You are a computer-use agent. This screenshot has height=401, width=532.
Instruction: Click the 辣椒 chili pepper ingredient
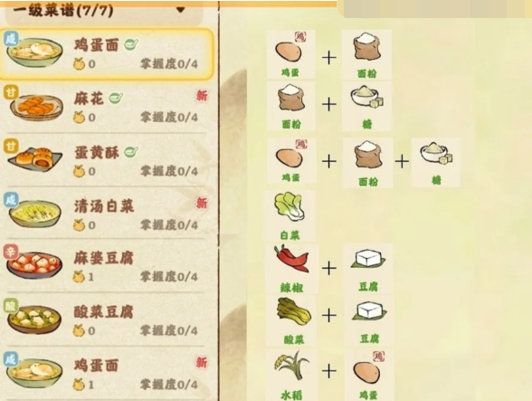291,268
